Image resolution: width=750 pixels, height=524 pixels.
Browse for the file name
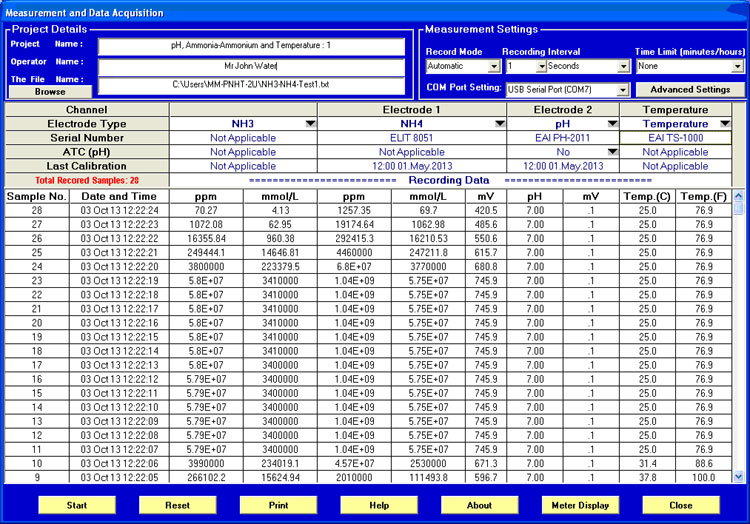(x=50, y=91)
